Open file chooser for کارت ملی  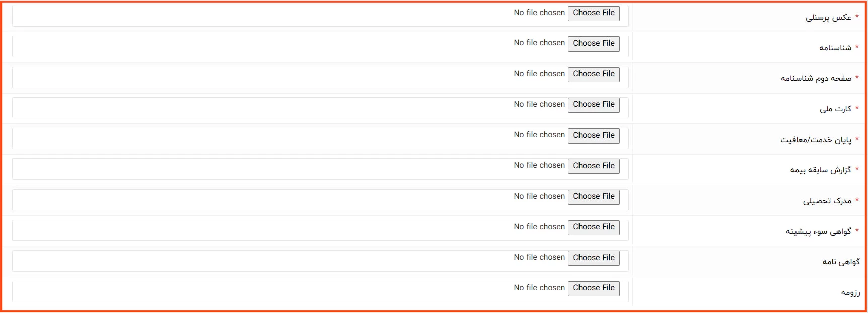(594, 105)
